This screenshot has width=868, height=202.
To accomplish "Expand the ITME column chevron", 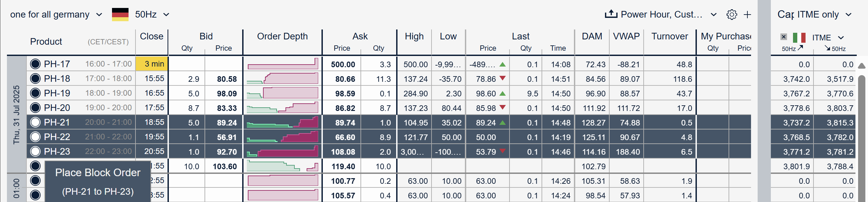I will pyautogui.click(x=841, y=37).
